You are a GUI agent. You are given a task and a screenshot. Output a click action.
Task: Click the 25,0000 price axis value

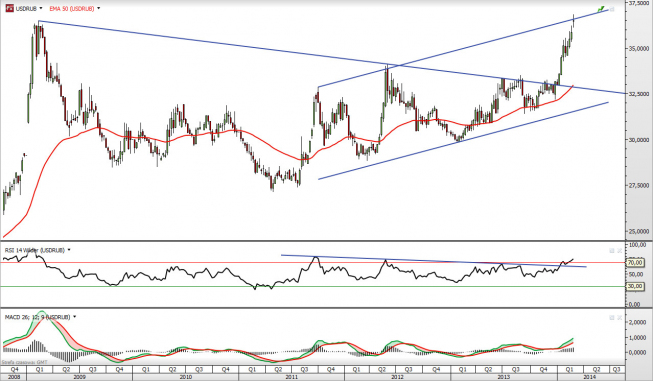coord(638,231)
